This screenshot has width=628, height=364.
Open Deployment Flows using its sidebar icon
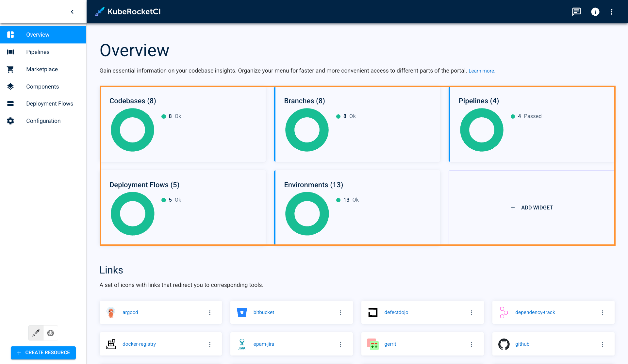pos(10,103)
